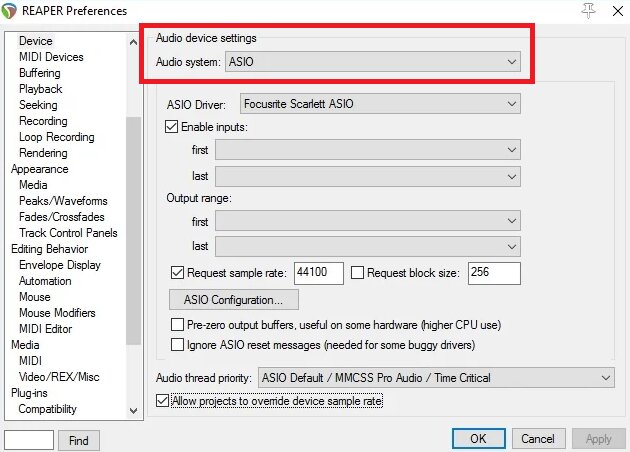
Task: Select Envelope Display page
Action: pos(60,265)
